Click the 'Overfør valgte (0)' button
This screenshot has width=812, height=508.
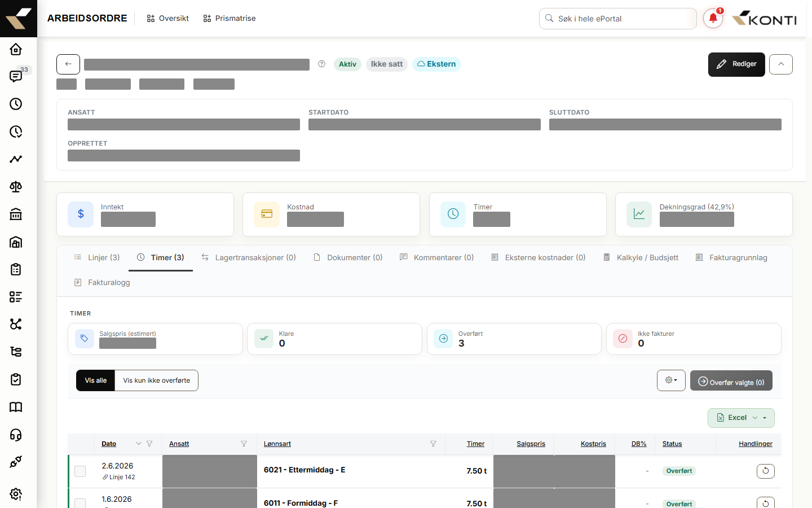pyautogui.click(x=731, y=380)
